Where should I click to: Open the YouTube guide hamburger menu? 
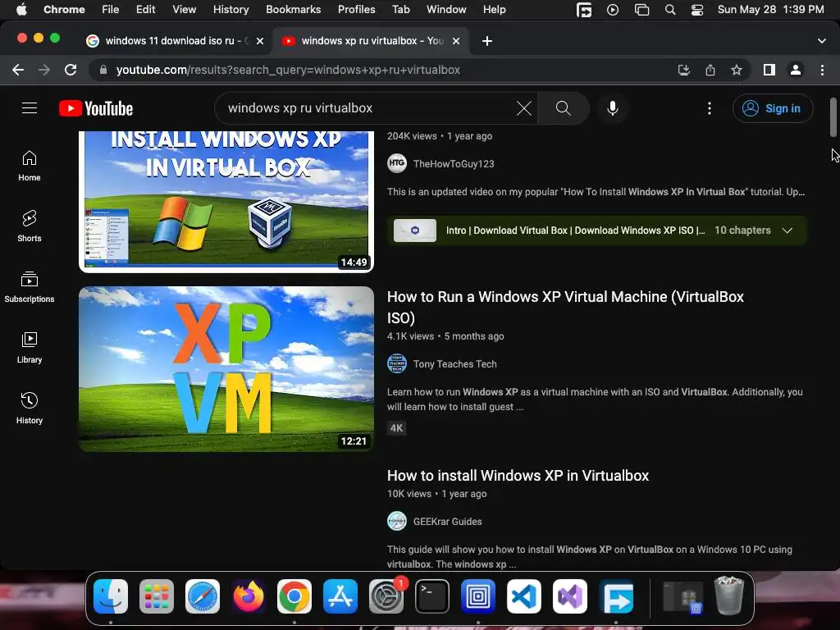tap(30, 108)
